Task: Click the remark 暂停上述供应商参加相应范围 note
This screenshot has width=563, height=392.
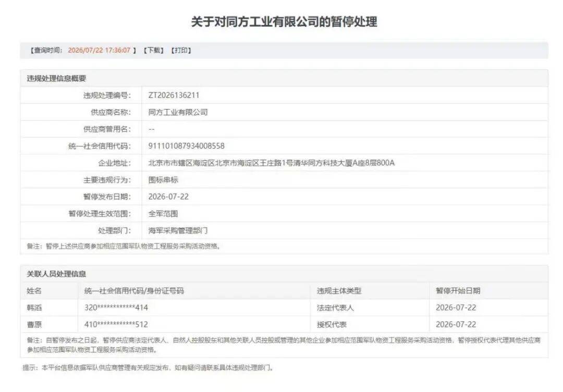Action: coord(124,246)
